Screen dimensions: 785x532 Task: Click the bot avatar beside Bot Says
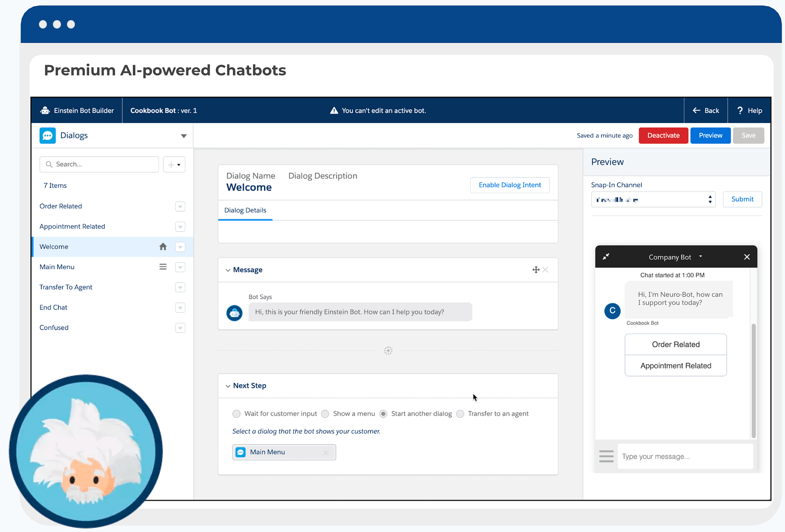(x=234, y=313)
